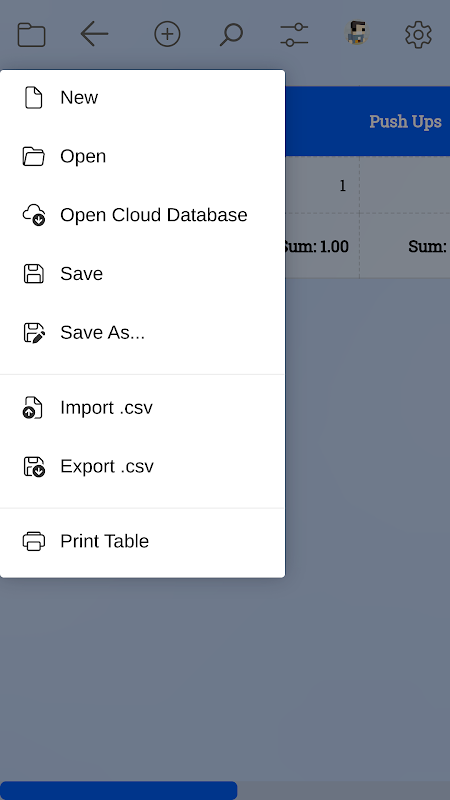Select New from the file menu

tap(142, 97)
